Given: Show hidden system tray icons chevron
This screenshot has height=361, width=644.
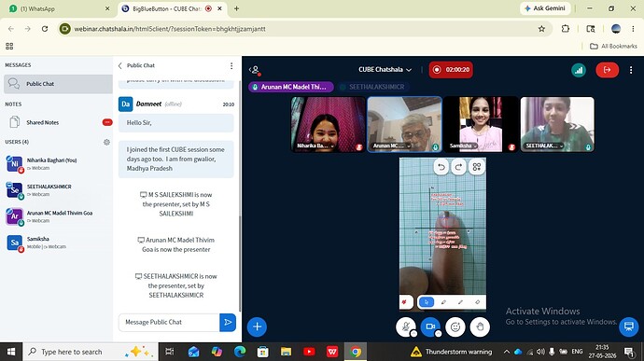Looking at the screenshot, I should point(507,352).
